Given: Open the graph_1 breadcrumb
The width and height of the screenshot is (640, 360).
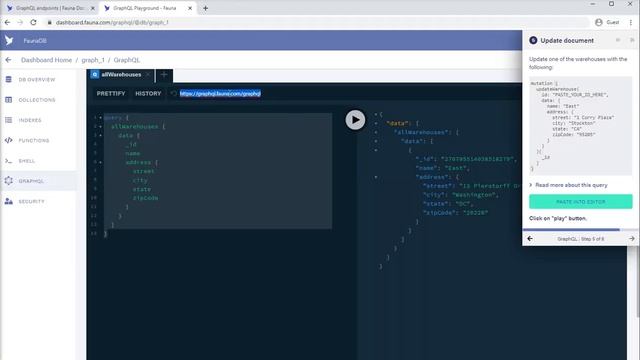Looking at the screenshot, I should (93, 60).
